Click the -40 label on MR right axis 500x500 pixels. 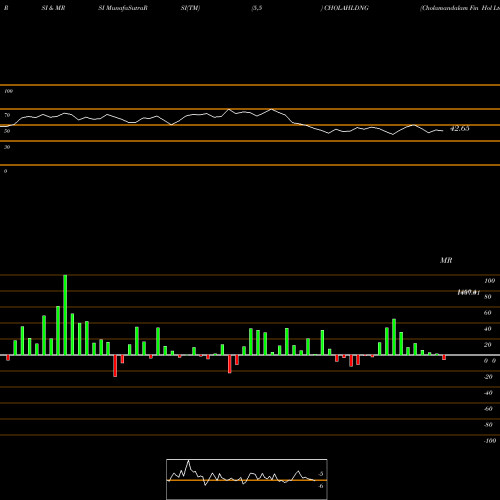tap(488, 393)
